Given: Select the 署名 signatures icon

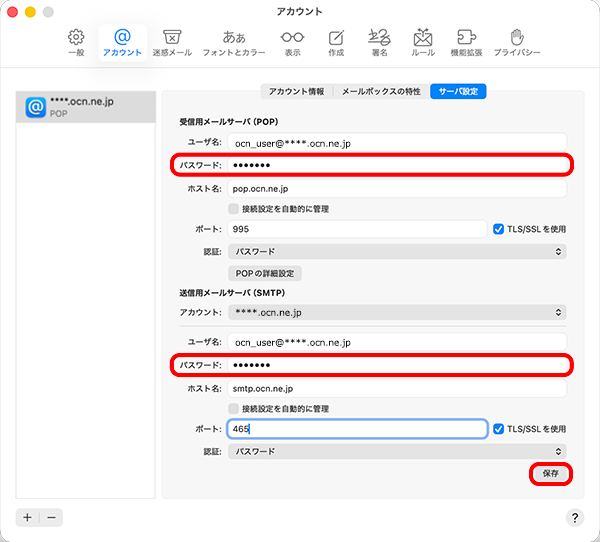Looking at the screenshot, I should pos(379,42).
